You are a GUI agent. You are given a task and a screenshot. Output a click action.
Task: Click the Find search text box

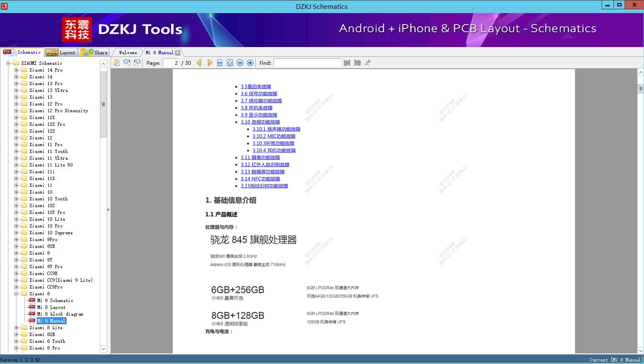tap(307, 63)
